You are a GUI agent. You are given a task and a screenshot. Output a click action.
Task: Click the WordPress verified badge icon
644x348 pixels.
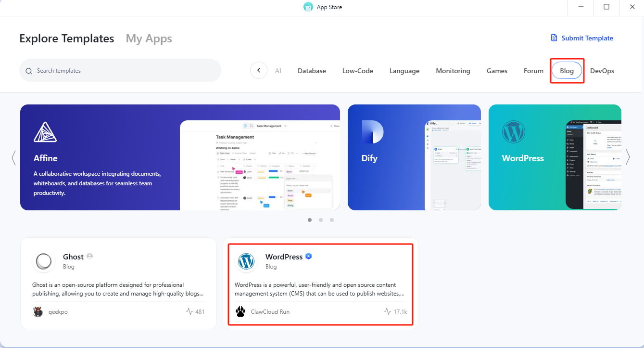click(x=309, y=257)
